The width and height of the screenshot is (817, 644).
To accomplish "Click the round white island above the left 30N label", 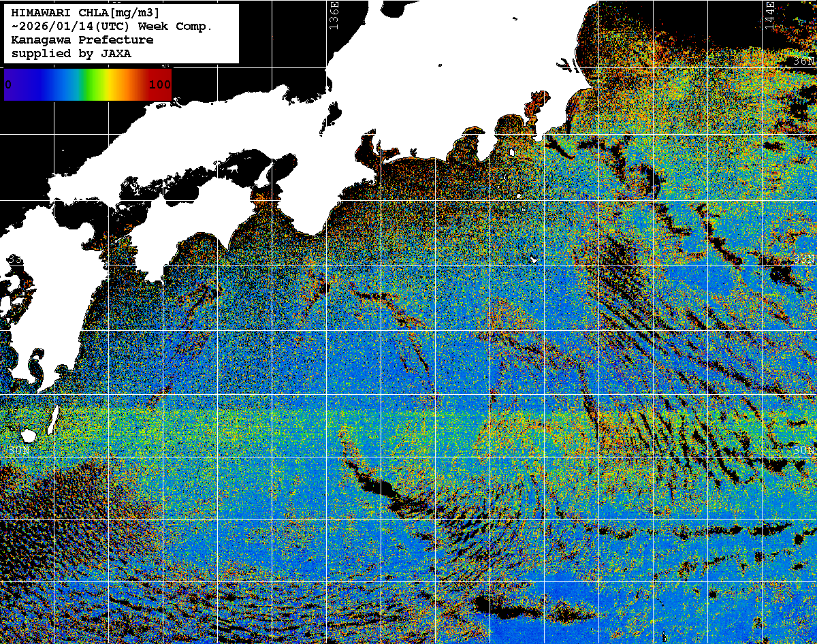I will 29,435.
